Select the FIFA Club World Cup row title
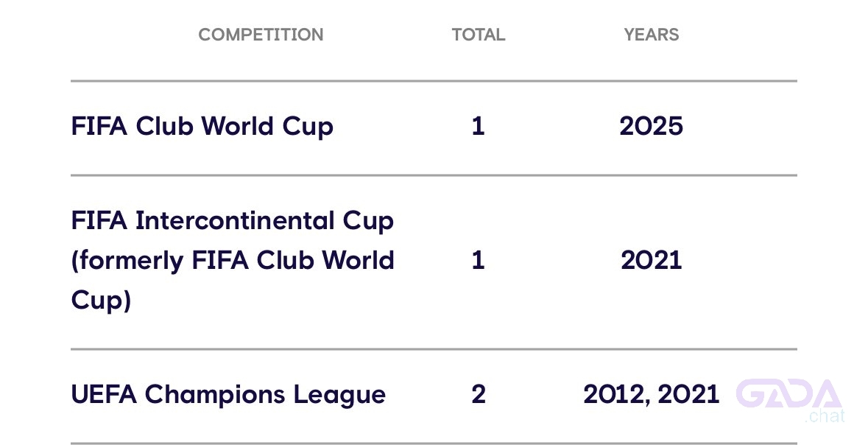Viewport: 868px width, 445px height. [202, 126]
